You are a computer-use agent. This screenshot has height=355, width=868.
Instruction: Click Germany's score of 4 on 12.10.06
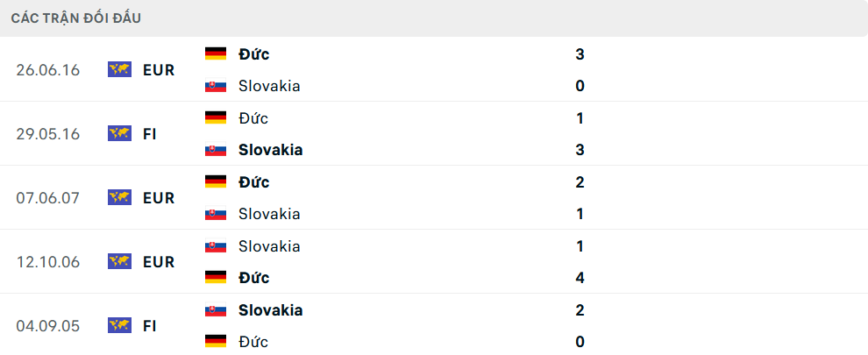[x=580, y=278]
